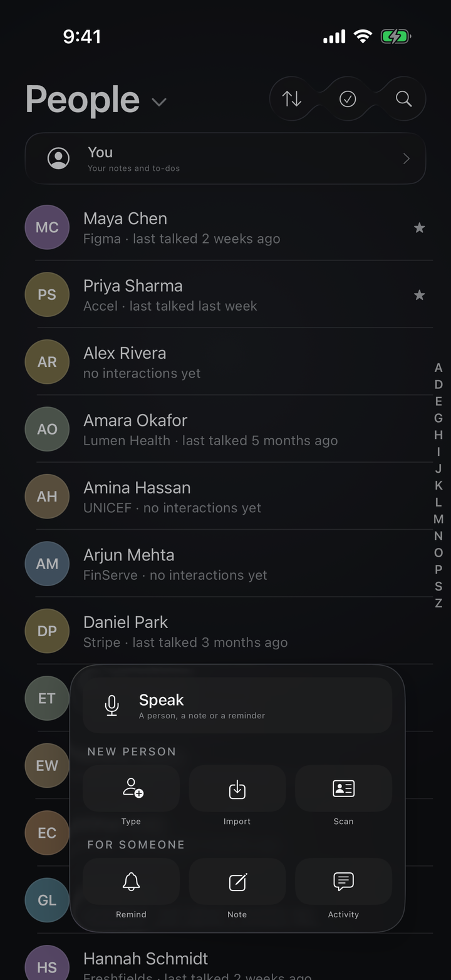The width and height of the screenshot is (451, 980).
Task: Expand the People title dropdown
Action: (x=159, y=102)
